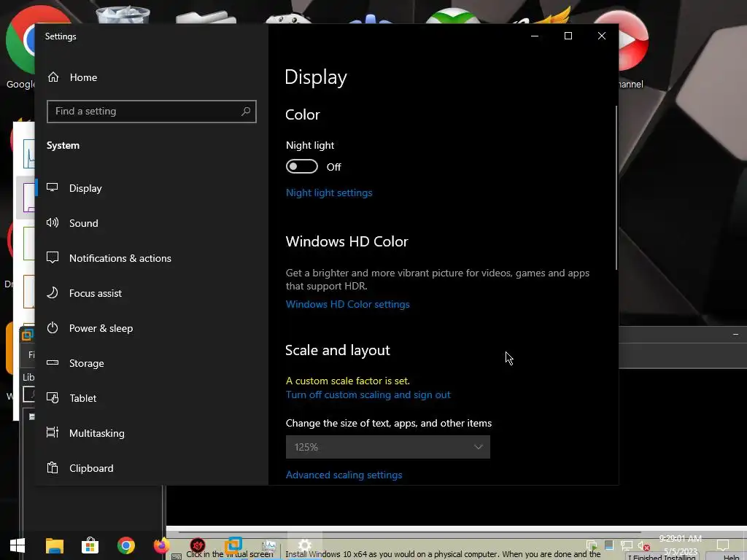Launch Chrome from the taskbar
The width and height of the screenshot is (747, 560).
click(125, 545)
